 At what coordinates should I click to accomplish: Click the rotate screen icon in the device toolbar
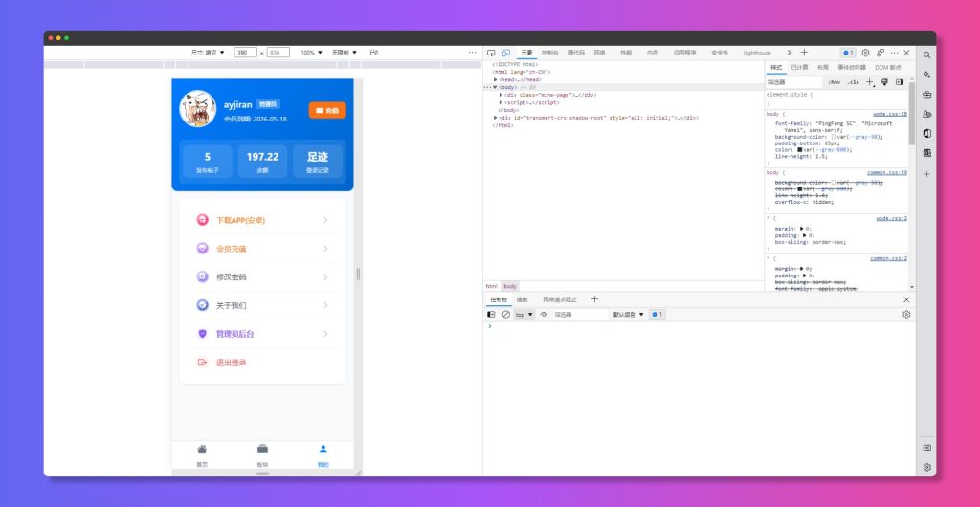[x=374, y=53]
